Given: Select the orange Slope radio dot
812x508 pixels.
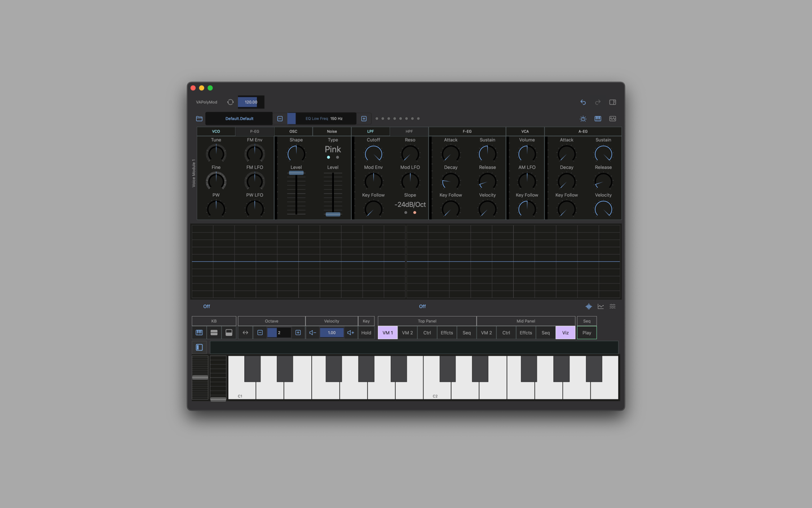Looking at the screenshot, I should tap(414, 213).
